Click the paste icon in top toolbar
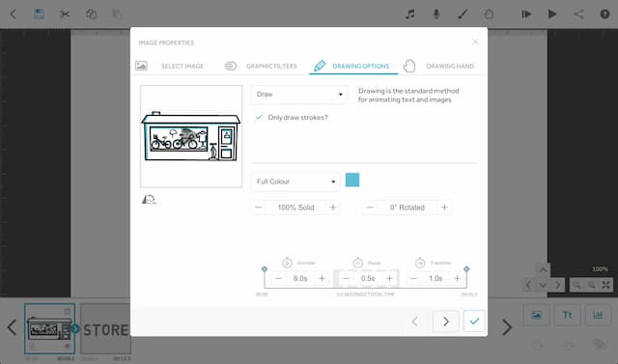The image size is (618, 364). 116,14
